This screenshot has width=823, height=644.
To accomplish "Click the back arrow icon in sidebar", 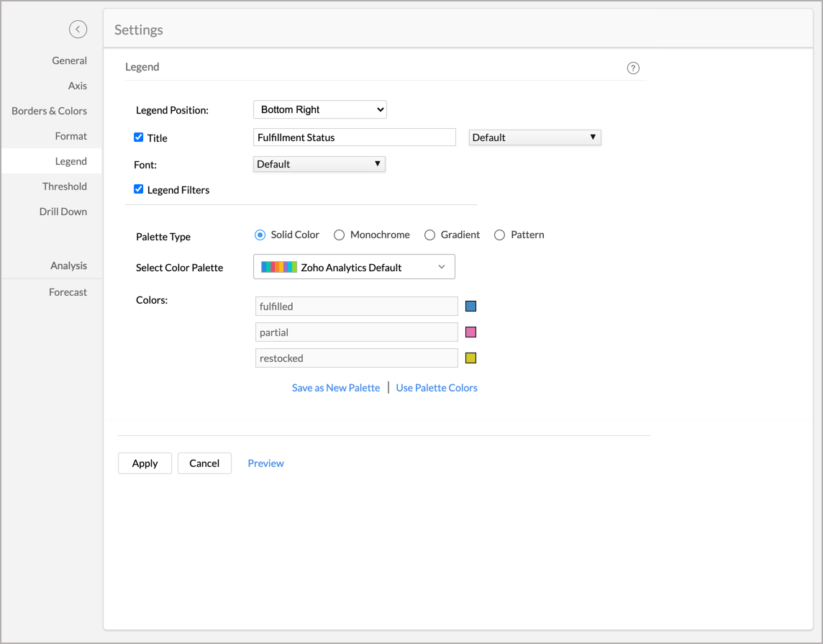I will click(78, 29).
